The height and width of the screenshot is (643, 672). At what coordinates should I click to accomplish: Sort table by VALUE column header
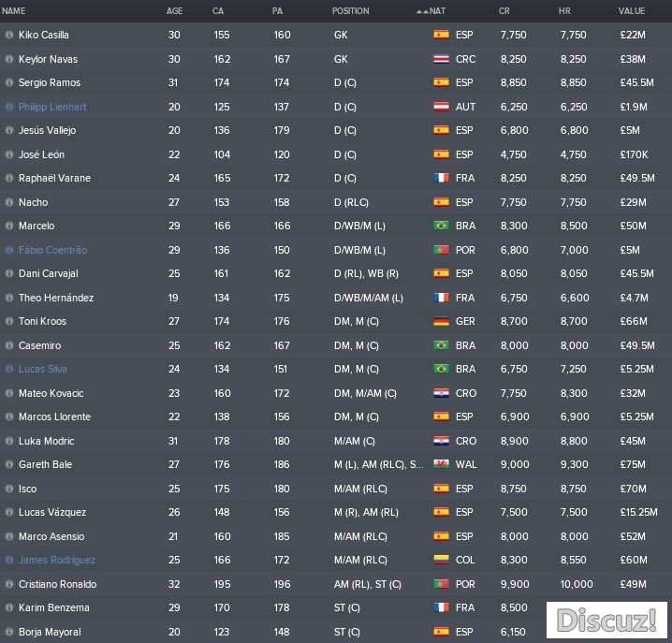(632, 11)
